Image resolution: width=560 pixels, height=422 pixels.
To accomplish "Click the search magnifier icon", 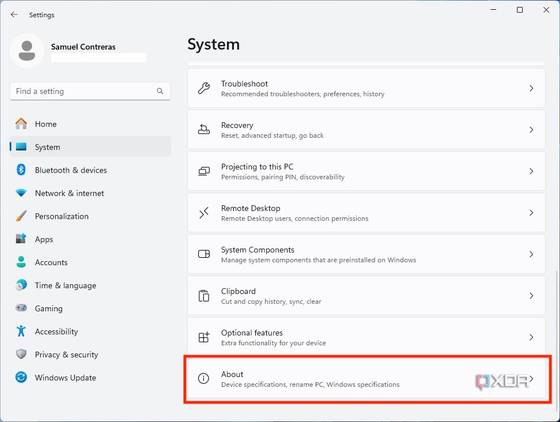I will click(160, 91).
